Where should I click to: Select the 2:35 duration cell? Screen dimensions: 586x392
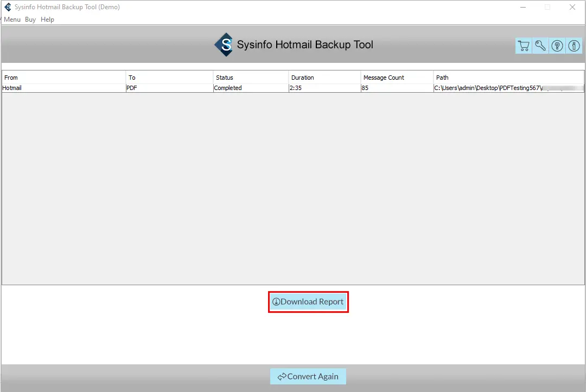click(325, 88)
